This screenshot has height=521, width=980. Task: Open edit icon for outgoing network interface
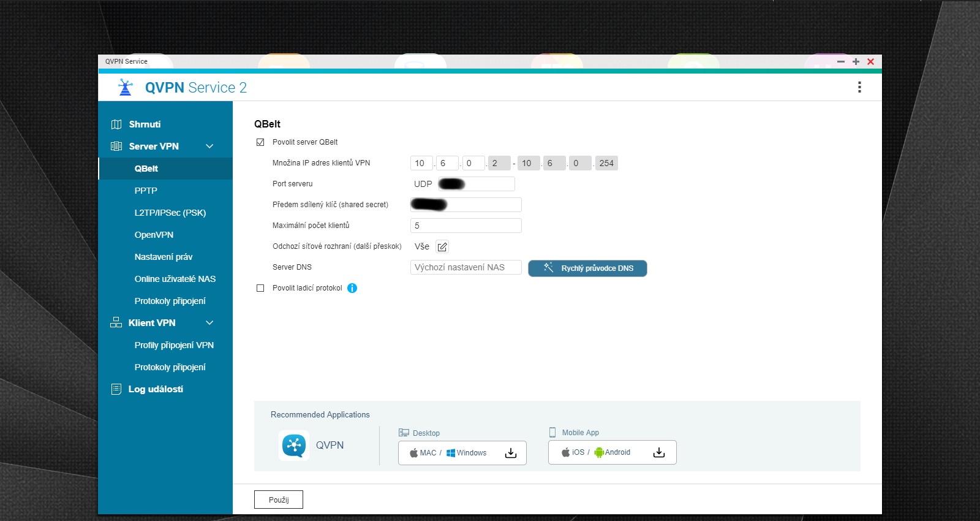click(442, 247)
